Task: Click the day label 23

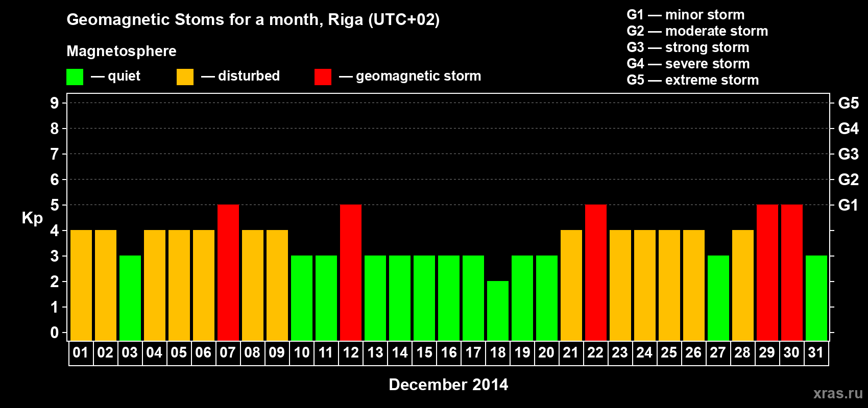Action: (x=620, y=352)
